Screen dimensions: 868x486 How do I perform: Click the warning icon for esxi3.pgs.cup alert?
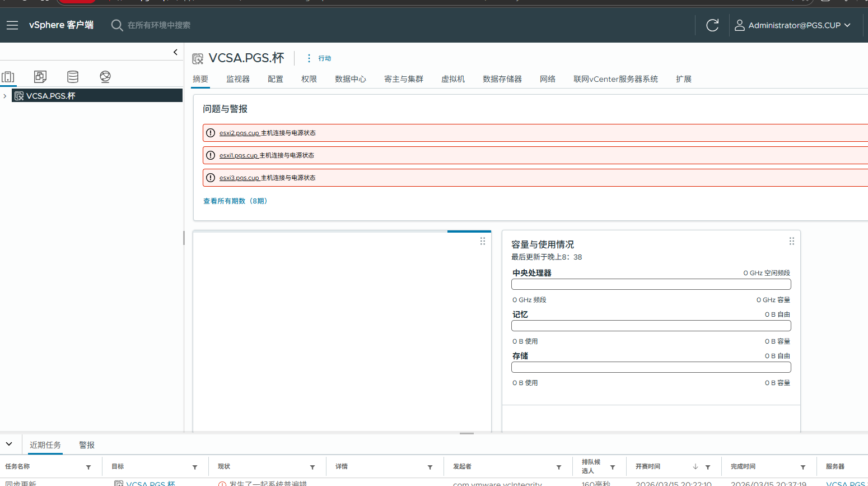tap(211, 178)
